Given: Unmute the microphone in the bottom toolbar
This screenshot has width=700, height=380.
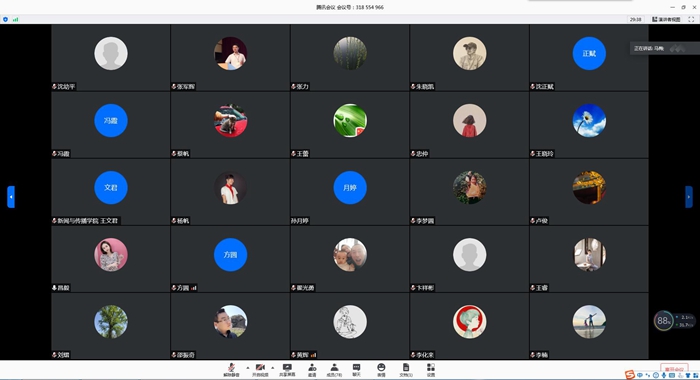Looking at the screenshot, I should [x=231, y=370].
